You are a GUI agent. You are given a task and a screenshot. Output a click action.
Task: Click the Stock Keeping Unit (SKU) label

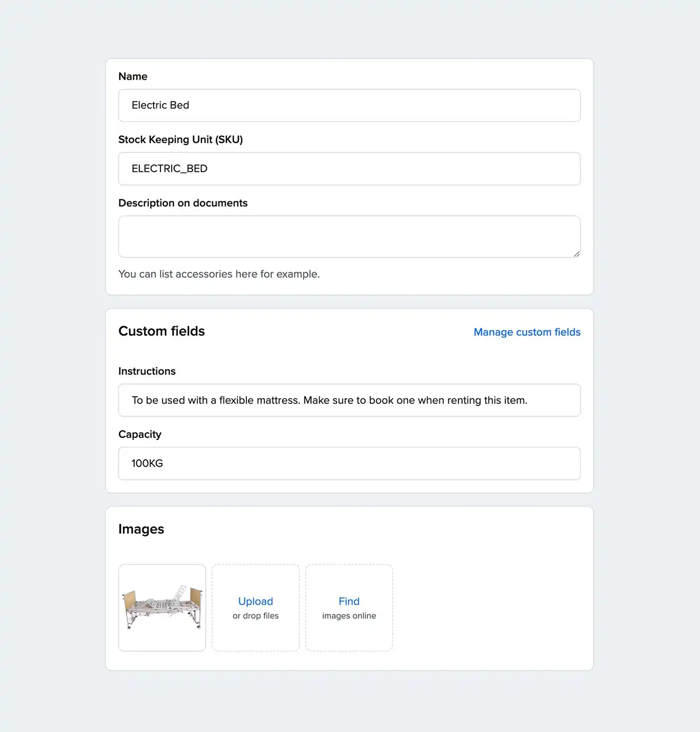tap(180, 139)
